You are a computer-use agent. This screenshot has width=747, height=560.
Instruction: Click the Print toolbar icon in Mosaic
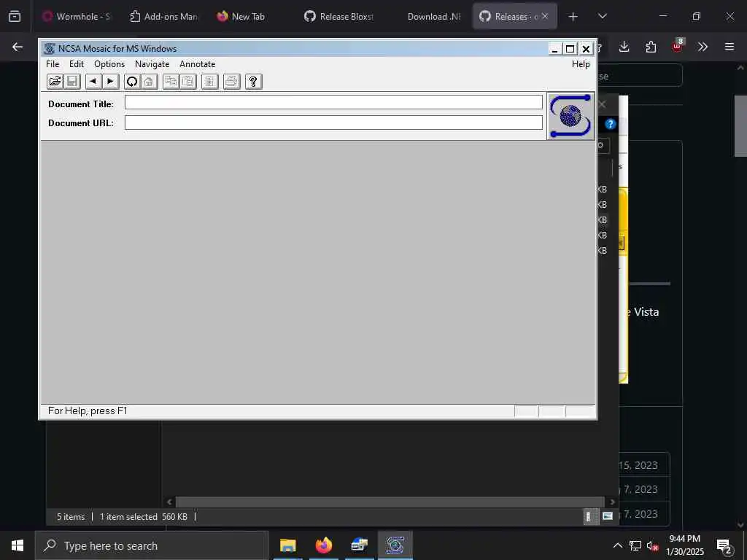click(231, 82)
